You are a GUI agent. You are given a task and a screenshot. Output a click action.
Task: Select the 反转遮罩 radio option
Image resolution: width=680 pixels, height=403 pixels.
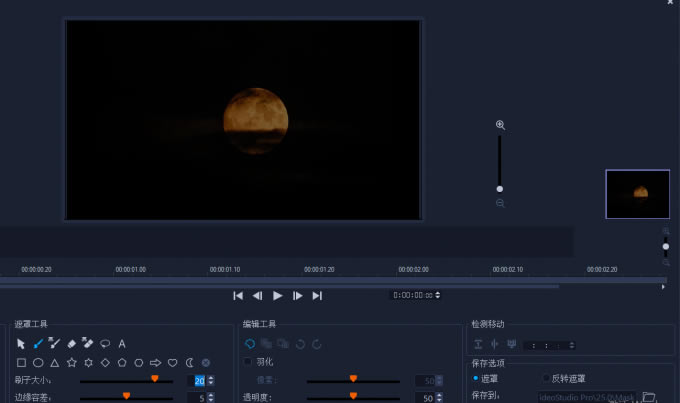click(545, 379)
